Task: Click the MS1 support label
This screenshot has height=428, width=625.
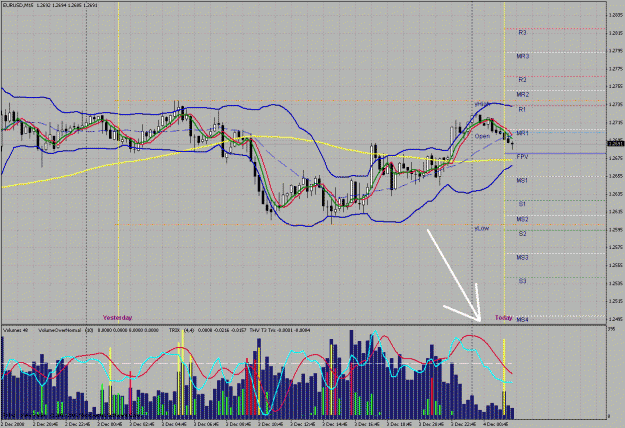Action: coord(522,181)
